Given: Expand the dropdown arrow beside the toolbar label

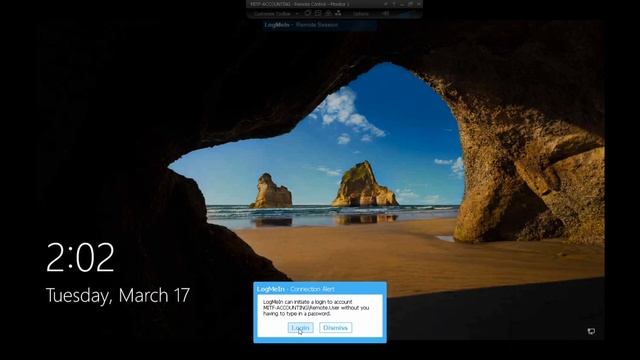Looking at the screenshot, I should pos(297,14).
